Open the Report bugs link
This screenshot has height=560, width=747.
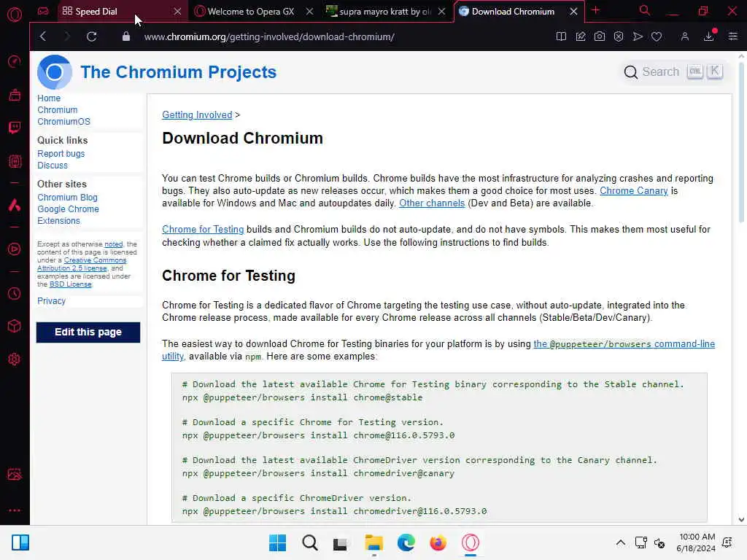click(x=61, y=154)
